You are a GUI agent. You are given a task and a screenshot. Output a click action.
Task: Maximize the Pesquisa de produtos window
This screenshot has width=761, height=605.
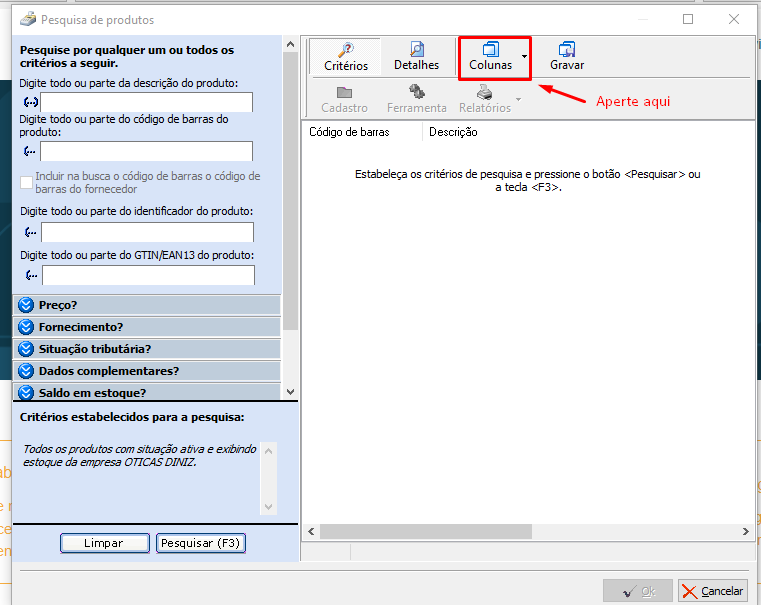tap(688, 19)
